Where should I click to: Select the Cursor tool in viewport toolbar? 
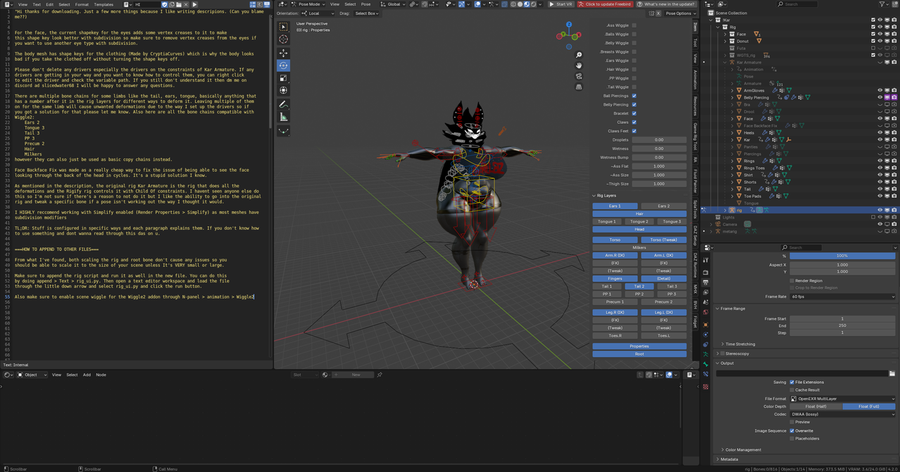[284, 40]
